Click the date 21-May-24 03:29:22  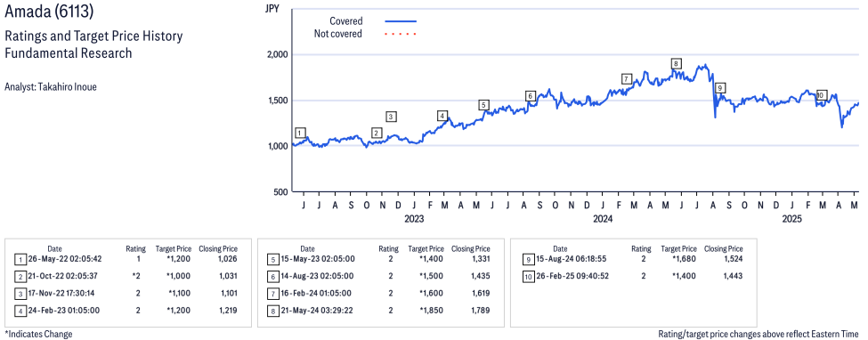pos(317,311)
